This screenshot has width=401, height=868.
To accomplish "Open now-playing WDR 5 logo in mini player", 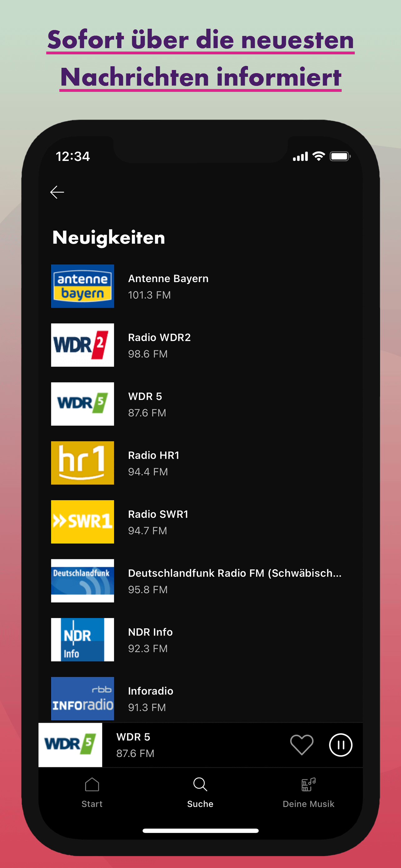I will [70, 745].
